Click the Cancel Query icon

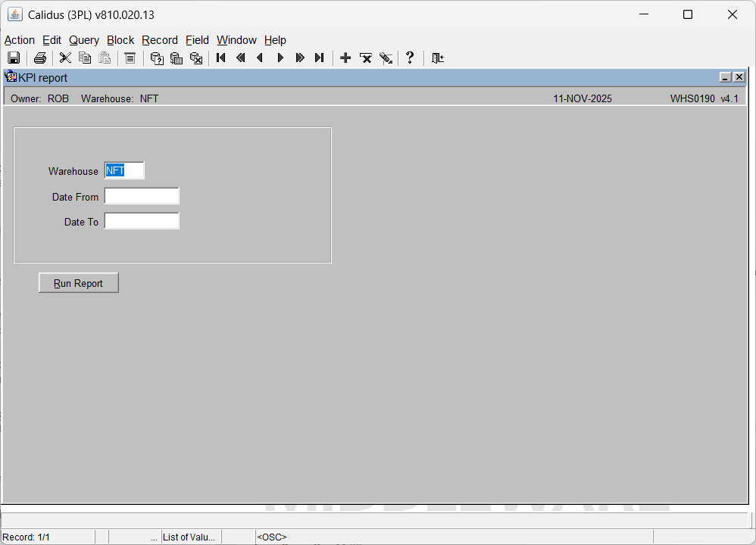tap(196, 58)
